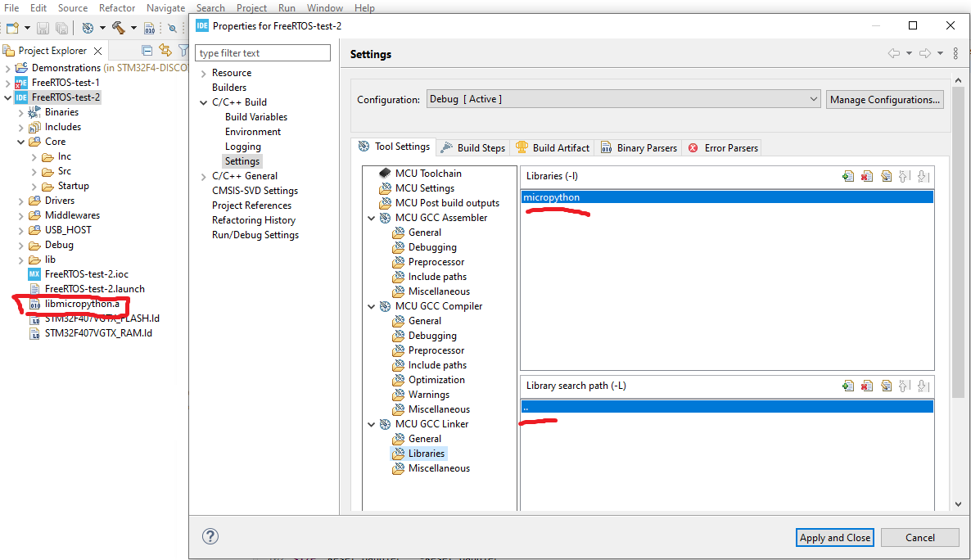971x560 pixels.
Task: Open the Refactor menu
Action: (x=117, y=7)
